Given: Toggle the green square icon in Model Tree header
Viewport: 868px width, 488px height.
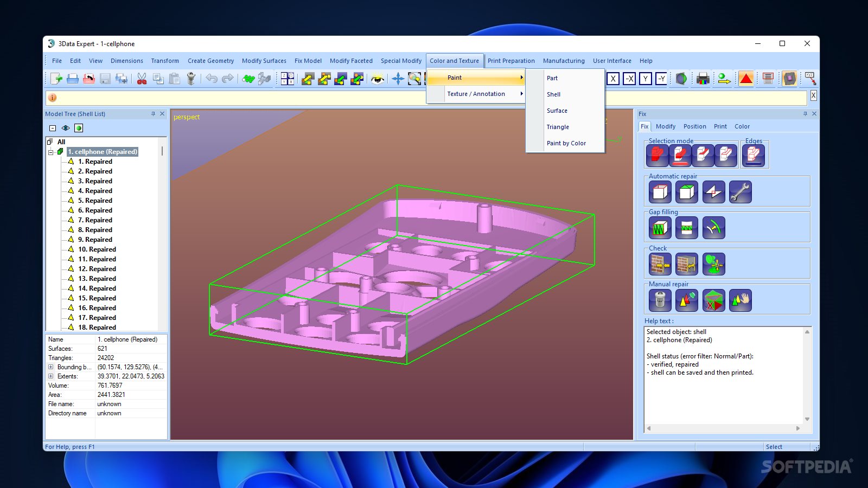Looking at the screenshot, I should click(x=79, y=128).
